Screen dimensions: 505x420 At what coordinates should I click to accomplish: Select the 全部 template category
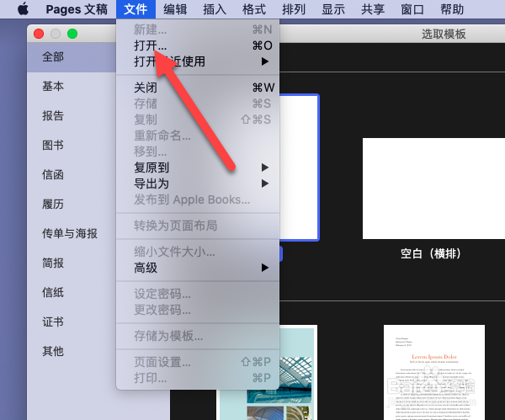click(x=72, y=57)
